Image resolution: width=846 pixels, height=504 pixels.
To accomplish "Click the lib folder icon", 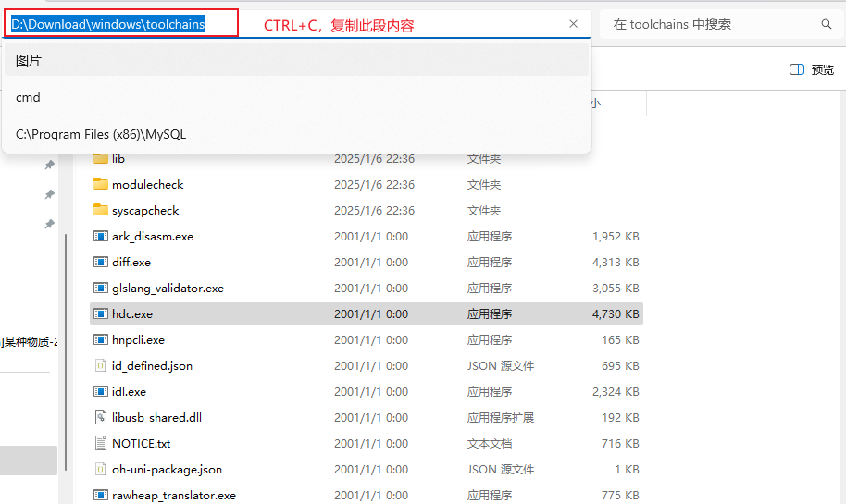I will (100, 158).
